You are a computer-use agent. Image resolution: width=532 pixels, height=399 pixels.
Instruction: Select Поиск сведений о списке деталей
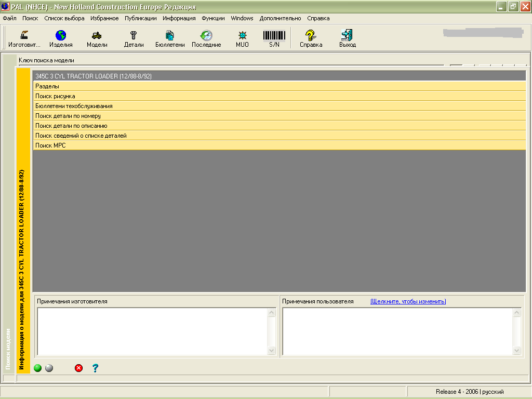click(x=279, y=136)
